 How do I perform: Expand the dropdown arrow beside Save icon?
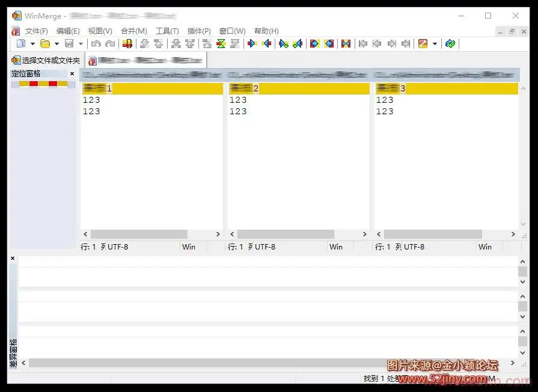tap(81, 43)
